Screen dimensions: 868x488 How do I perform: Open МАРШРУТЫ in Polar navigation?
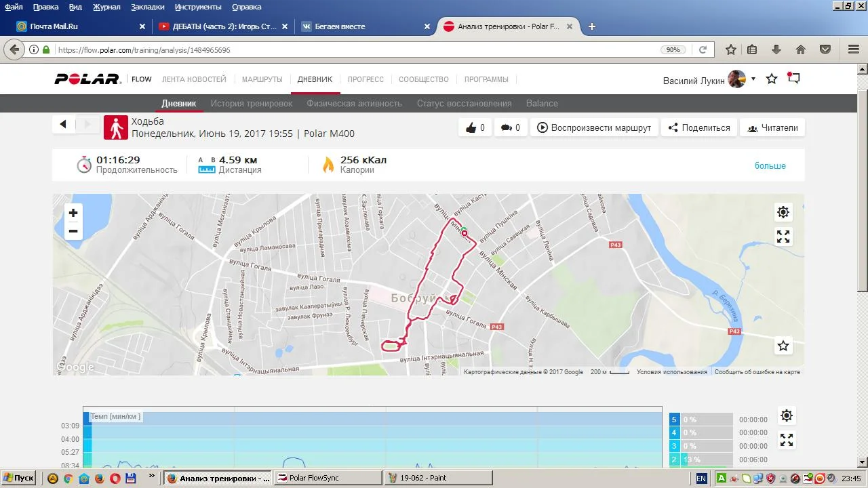(x=262, y=79)
